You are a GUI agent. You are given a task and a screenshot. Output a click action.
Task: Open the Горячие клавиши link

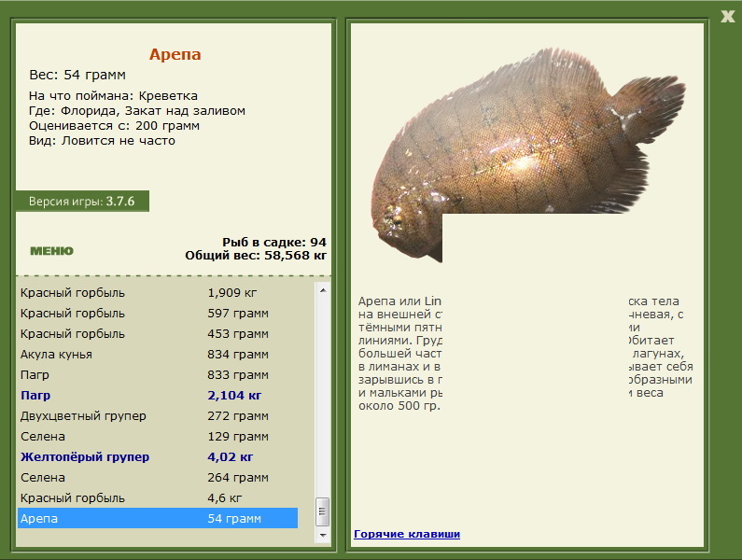point(407,534)
